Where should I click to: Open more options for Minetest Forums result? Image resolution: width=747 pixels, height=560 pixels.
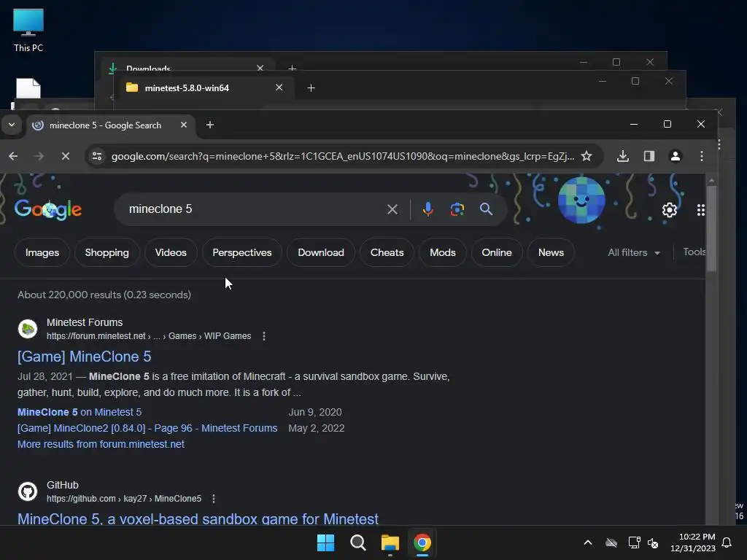coord(264,336)
